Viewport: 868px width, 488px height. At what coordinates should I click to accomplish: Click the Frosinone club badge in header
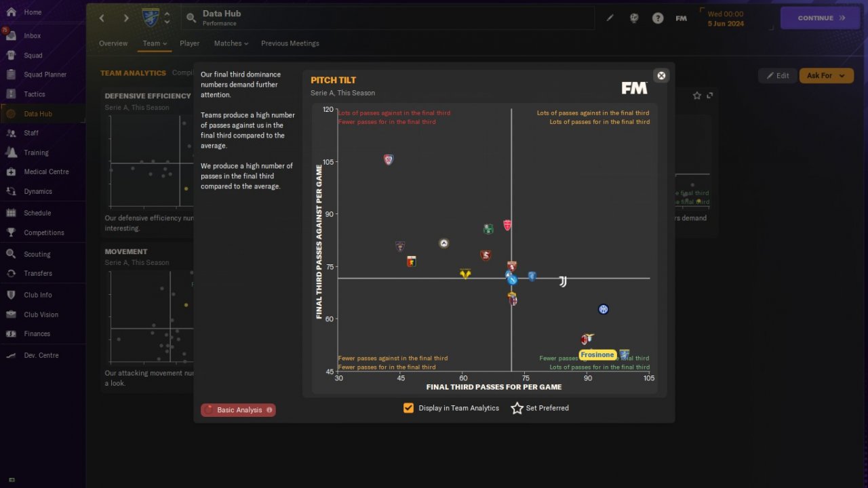point(151,18)
